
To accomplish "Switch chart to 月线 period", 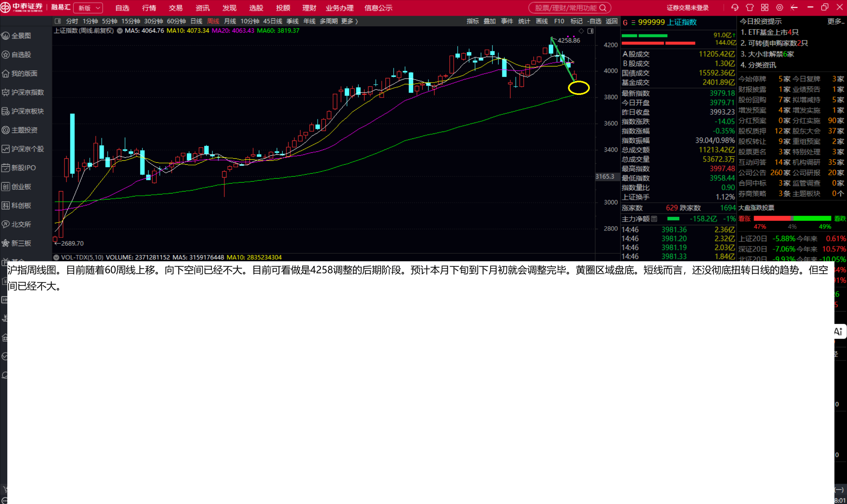I will coord(230,21).
